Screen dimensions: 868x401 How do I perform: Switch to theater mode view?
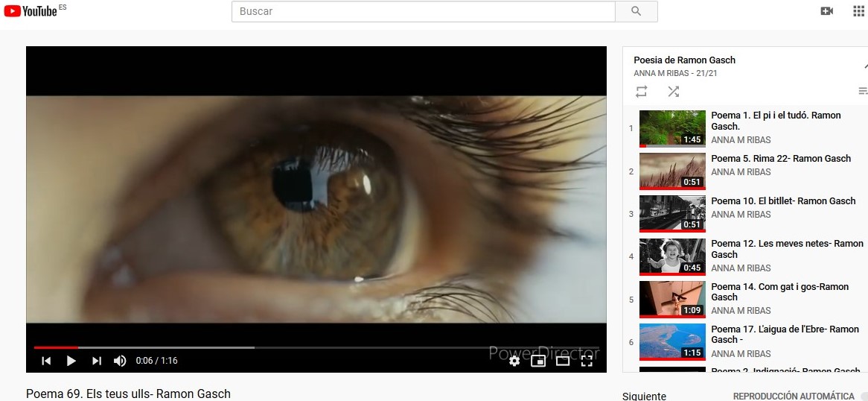(563, 361)
